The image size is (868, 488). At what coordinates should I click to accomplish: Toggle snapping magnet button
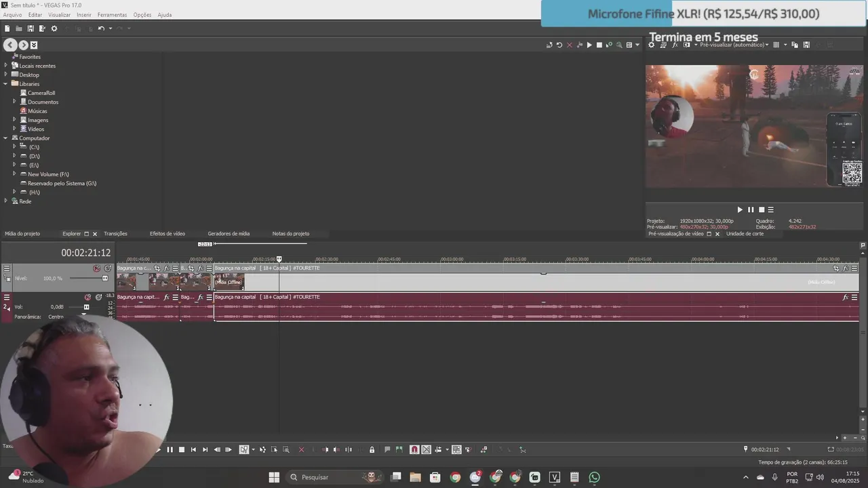[x=414, y=449]
